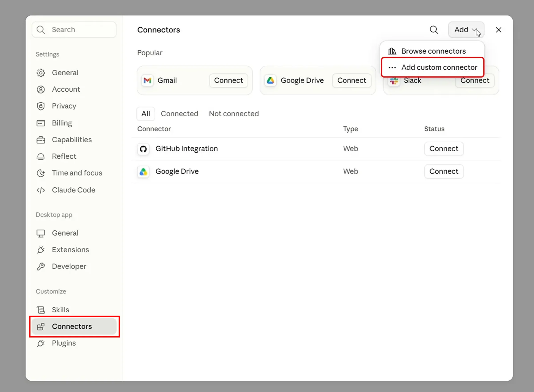Image resolution: width=534 pixels, height=392 pixels.
Task: Click the Capabilities briefcase icon
Action: pyautogui.click(x=40, y=140)
